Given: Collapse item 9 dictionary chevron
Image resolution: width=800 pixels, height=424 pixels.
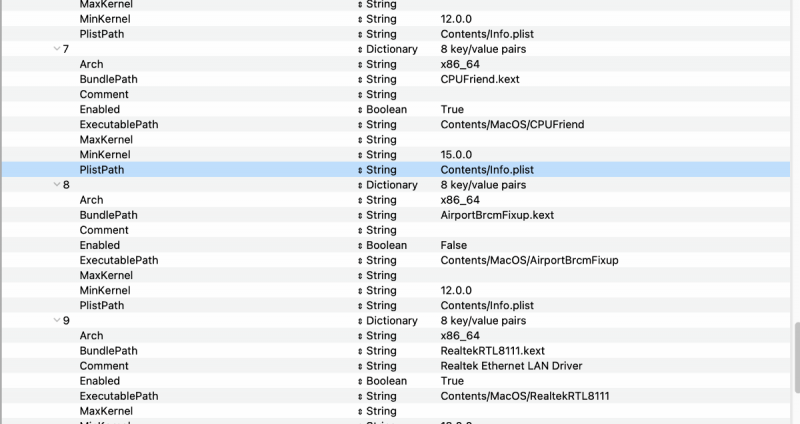Looking at the screenshot, I should [57, 320].
